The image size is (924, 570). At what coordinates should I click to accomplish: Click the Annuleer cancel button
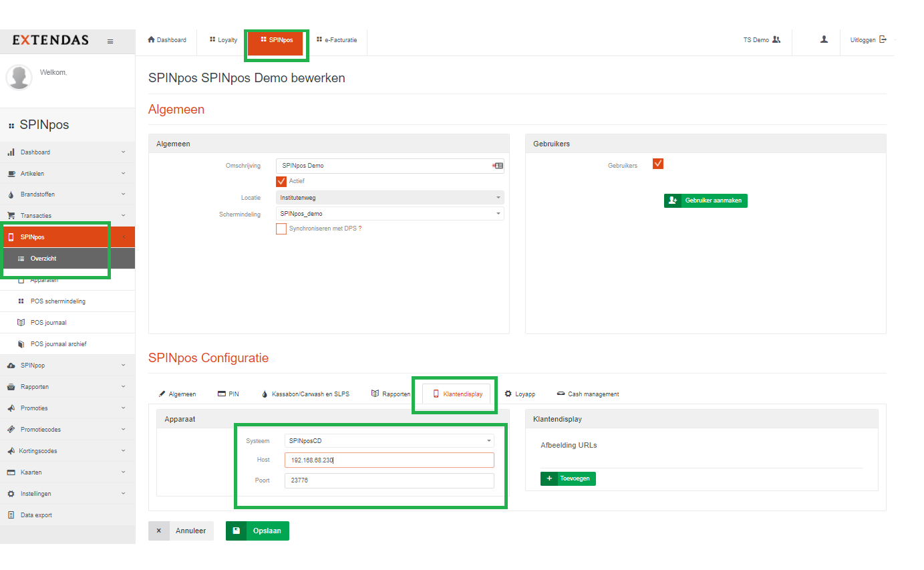181,531
